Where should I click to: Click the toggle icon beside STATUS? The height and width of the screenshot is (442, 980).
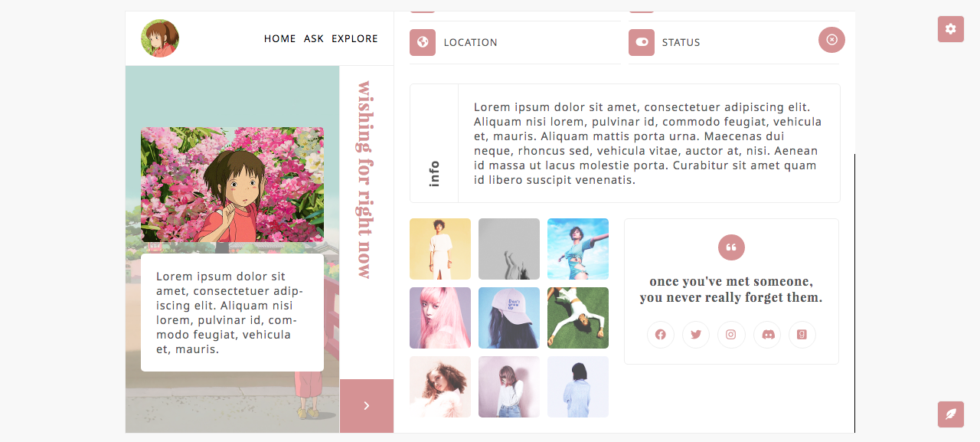pyautogui.click(x=642, y=42)
